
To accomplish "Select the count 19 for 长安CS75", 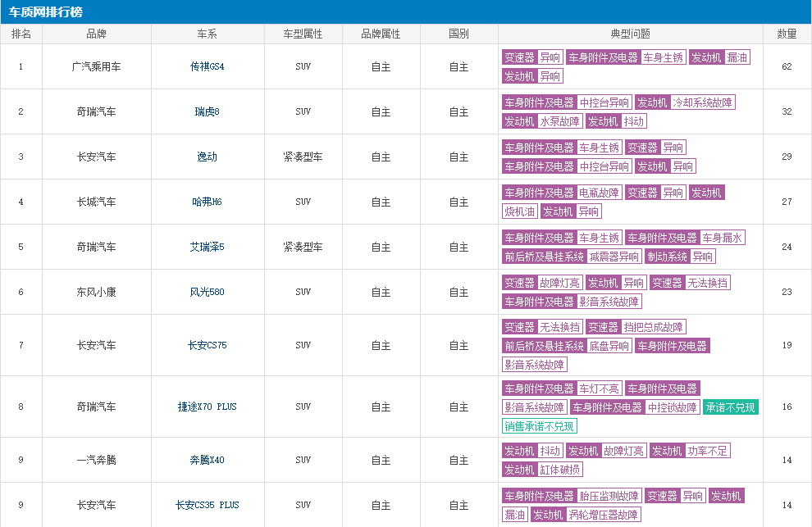I will click(x=787, y=345).
